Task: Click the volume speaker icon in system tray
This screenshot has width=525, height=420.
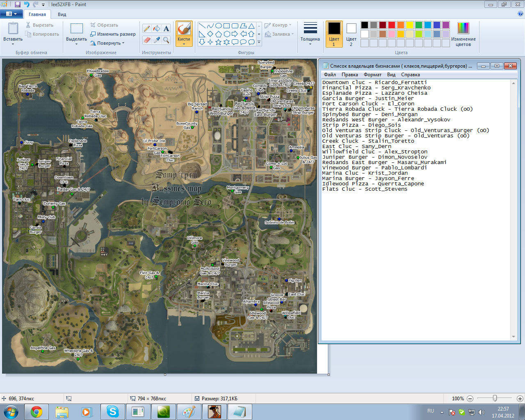Action: pos(482,412)
